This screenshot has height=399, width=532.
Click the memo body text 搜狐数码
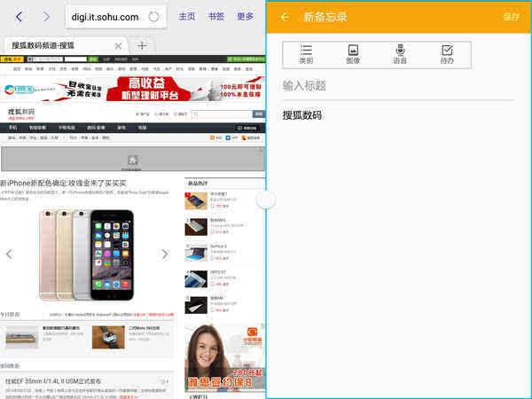coord(302,115)
